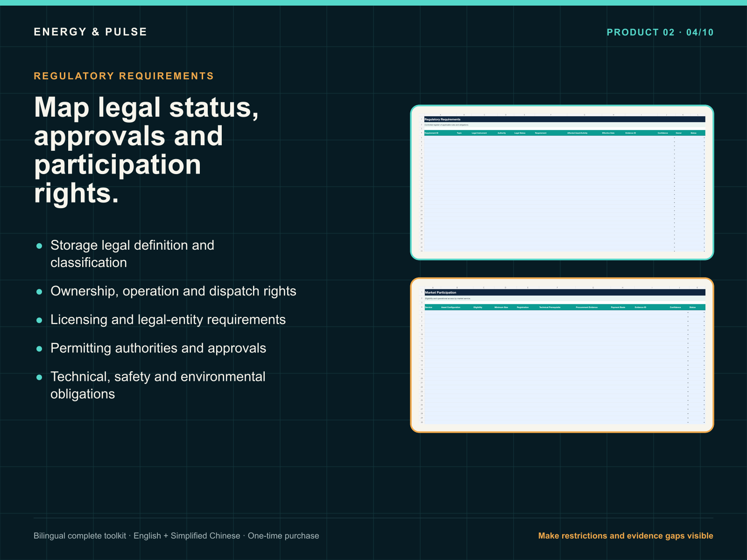Open the Market Participation spreadsheet preview
This screenshot has height=560, width=747.
click(562, 355)
